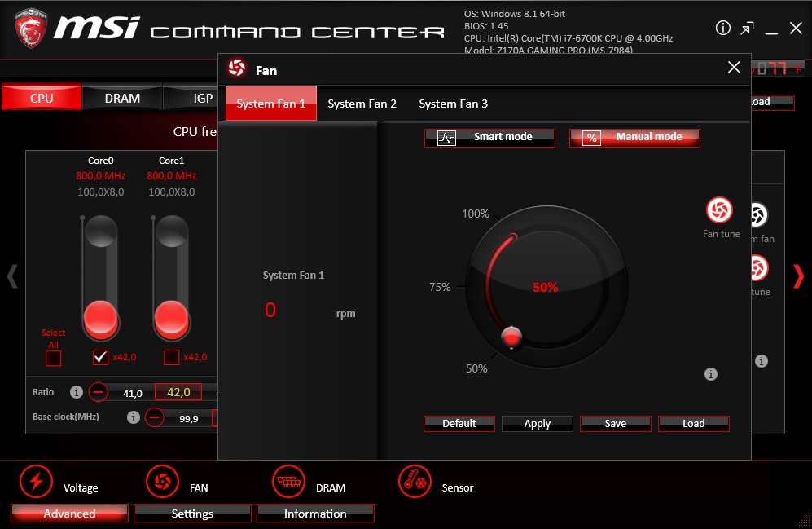Click the Smart mode graph icon

(x=446, y=138)
